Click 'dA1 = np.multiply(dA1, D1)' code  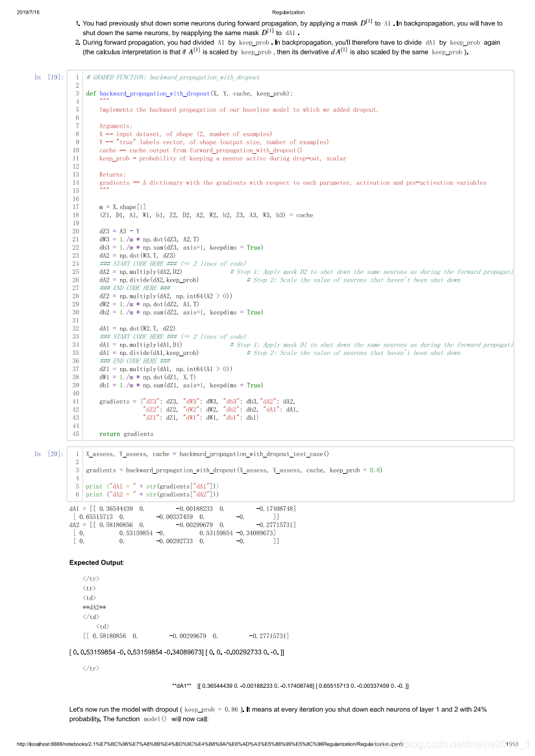click(x=141, y=345)
